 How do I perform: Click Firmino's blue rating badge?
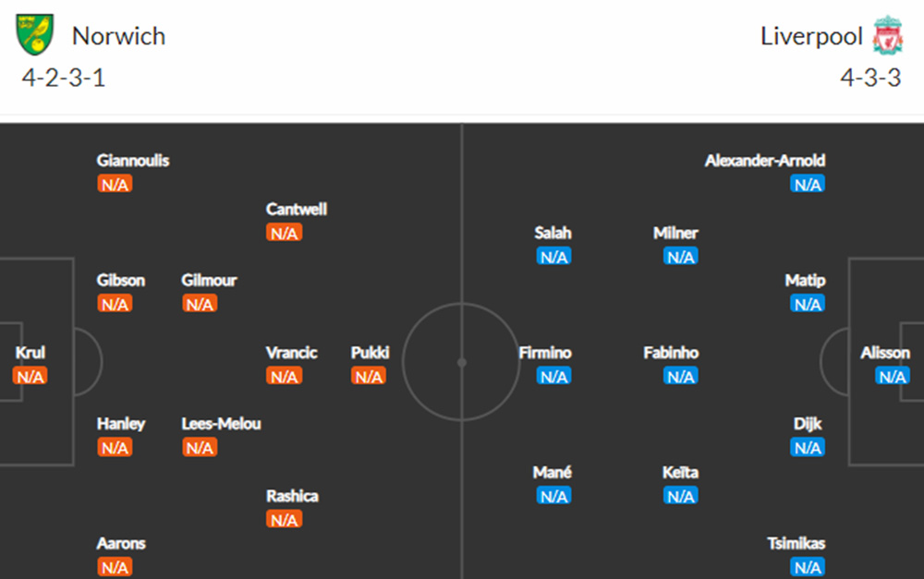(553, 376)
